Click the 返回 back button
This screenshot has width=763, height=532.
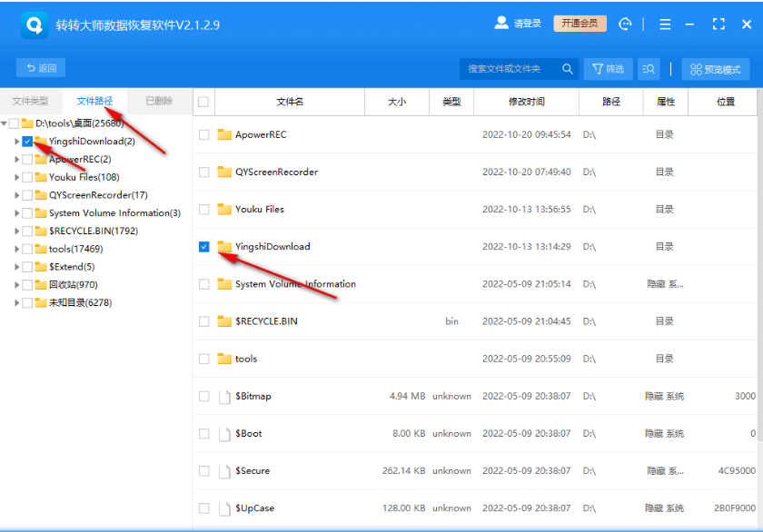(x=41, y=68)
